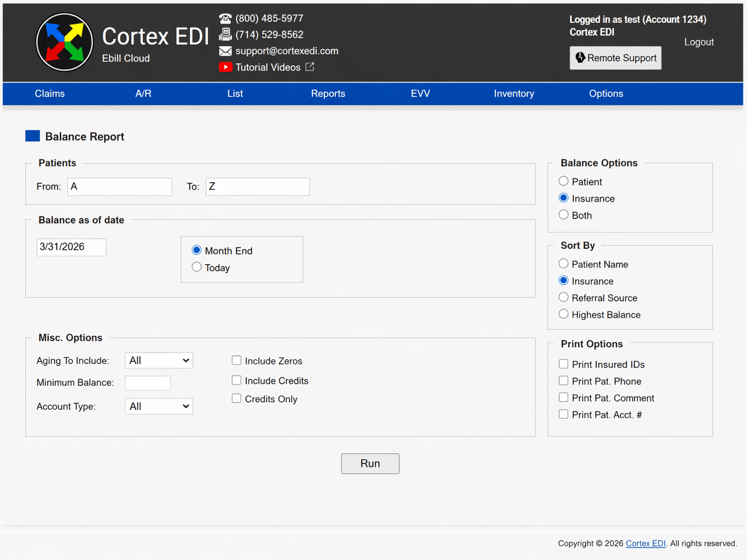Click the Minimum Balance input
Image resolution: width=747 pixels, height=560 pixels.
point(148,383)
